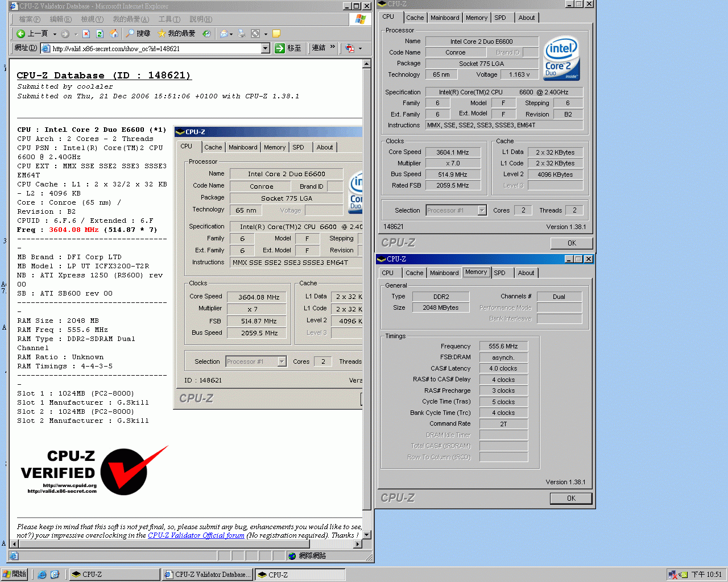The image size is (728, 582).
Task: Open the 檔案 menu
Action: pos(30,19)
